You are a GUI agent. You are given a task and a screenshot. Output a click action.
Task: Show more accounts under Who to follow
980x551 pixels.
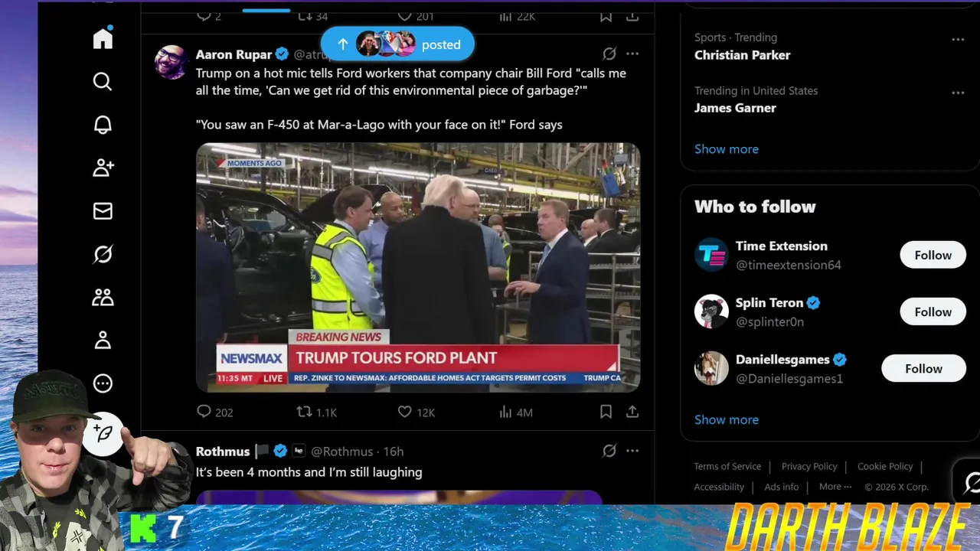click(727, 419)
